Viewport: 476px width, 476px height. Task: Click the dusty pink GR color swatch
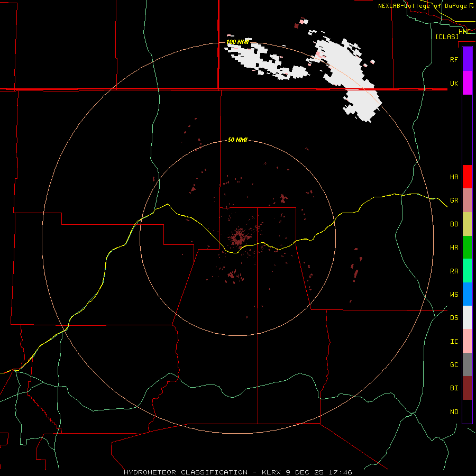coord(467,200)
